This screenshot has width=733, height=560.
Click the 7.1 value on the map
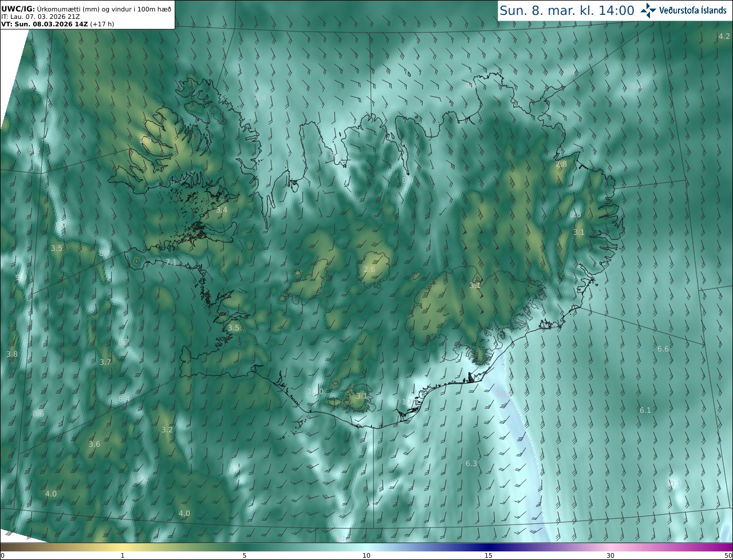point(171,262)
